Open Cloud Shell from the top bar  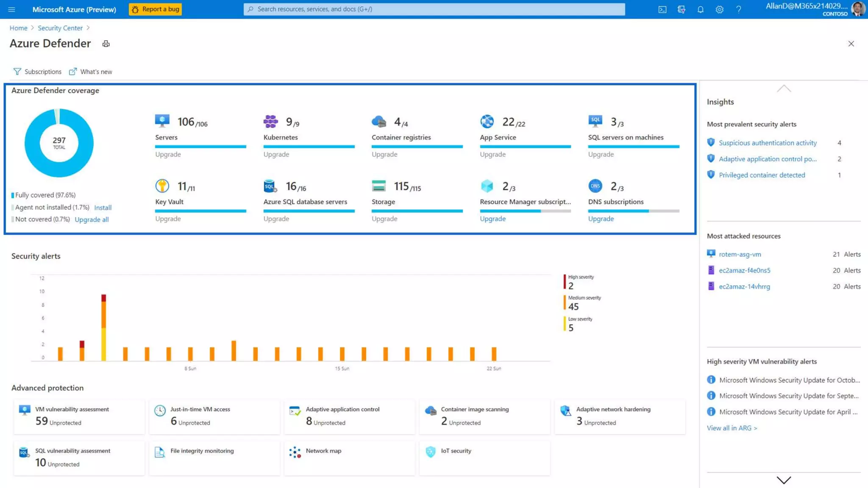coord(662,9)
